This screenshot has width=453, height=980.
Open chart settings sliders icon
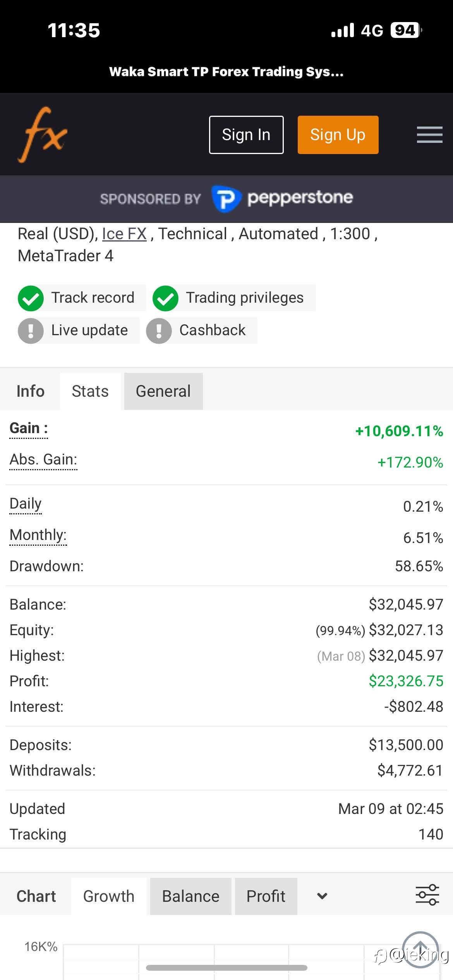click(427, 895)
